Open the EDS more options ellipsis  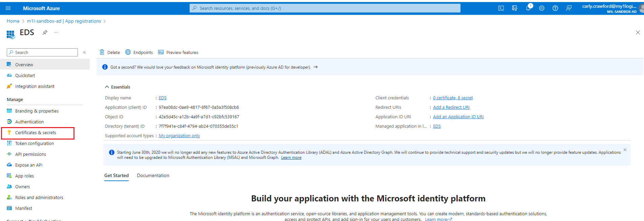[56, 32]
